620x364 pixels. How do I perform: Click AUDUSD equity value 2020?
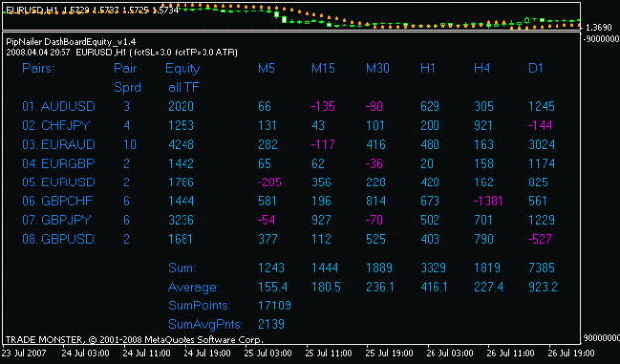point(182,106)
